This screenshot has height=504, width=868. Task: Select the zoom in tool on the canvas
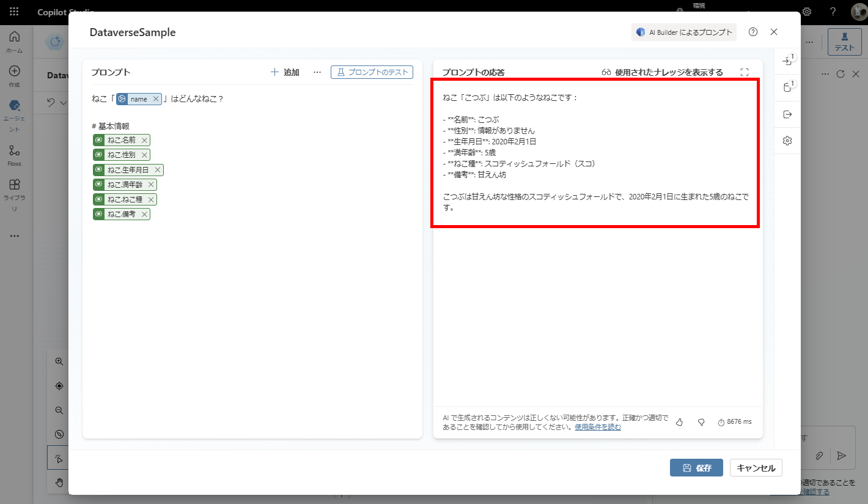[x=58, y=361]
